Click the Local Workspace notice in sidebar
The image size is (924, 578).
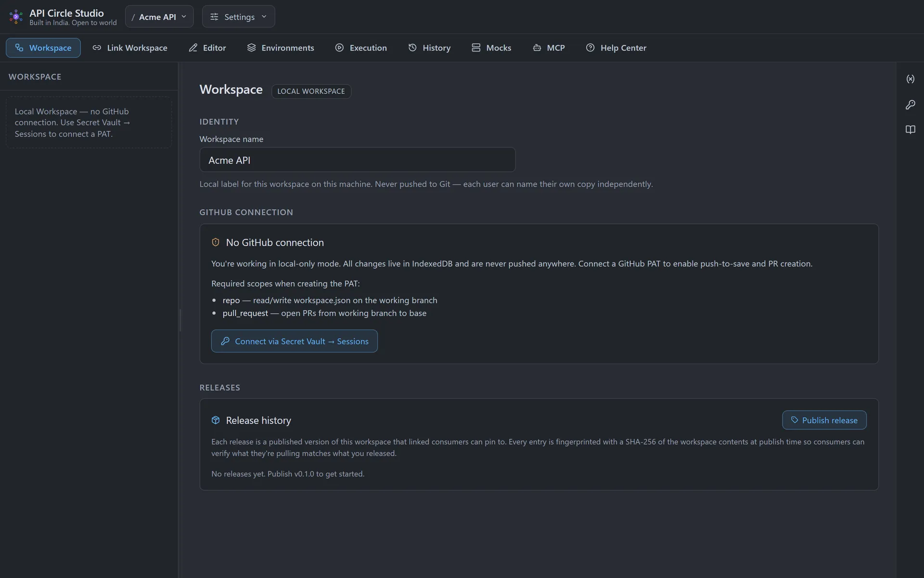coord(89,123)
